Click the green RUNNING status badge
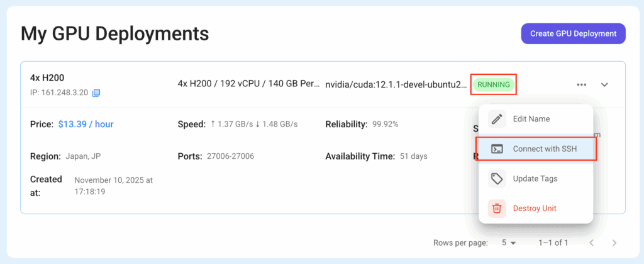Screen dimensions: 644x264 pos(494,84)
